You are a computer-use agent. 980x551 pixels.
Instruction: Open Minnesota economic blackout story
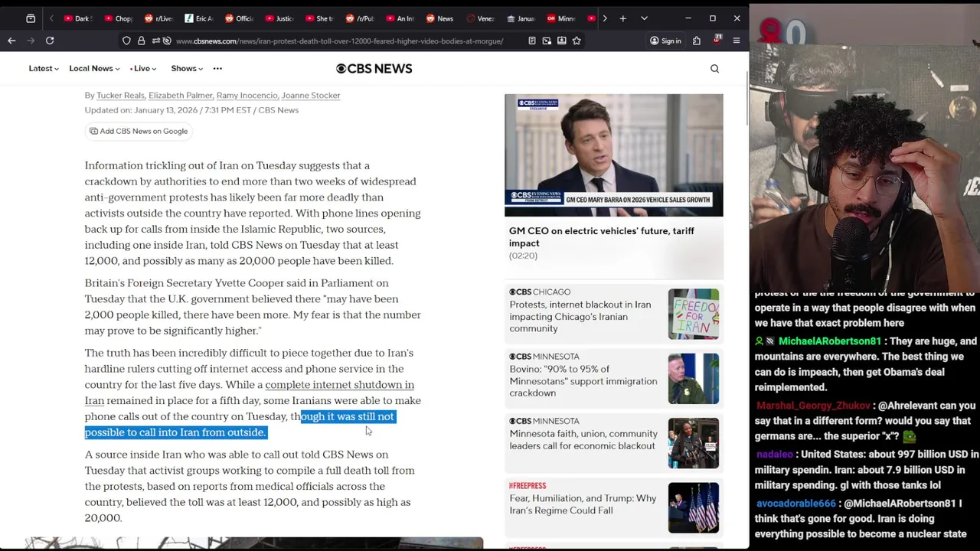point(583,440)
